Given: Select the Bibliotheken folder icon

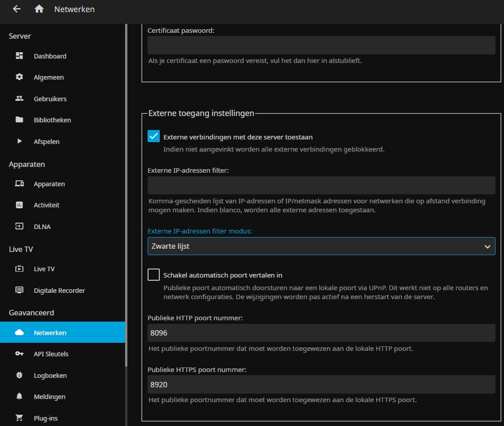Looking at the screenshot, I should (19, 120).
